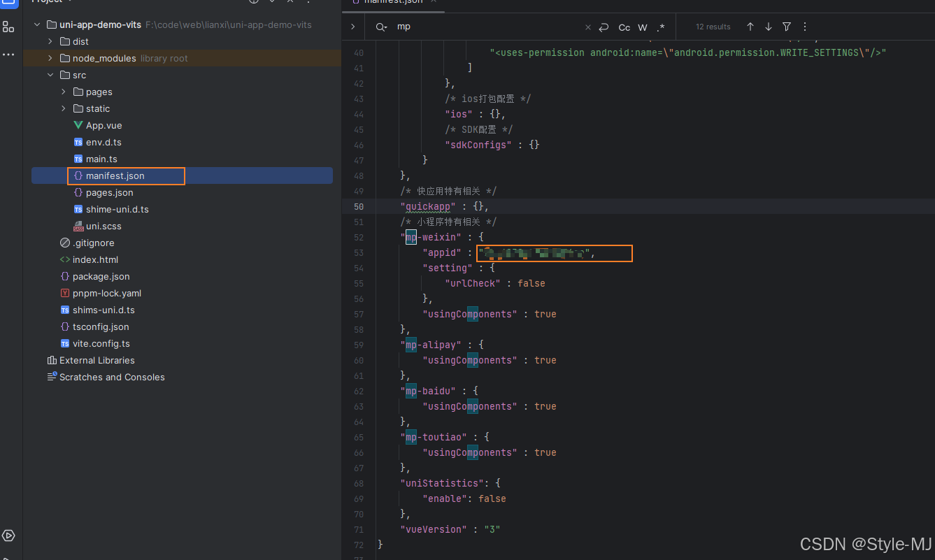Screen dimensions: 935x560
Task: Click the "quickapp" key on line 50
Action: (428, 206)
